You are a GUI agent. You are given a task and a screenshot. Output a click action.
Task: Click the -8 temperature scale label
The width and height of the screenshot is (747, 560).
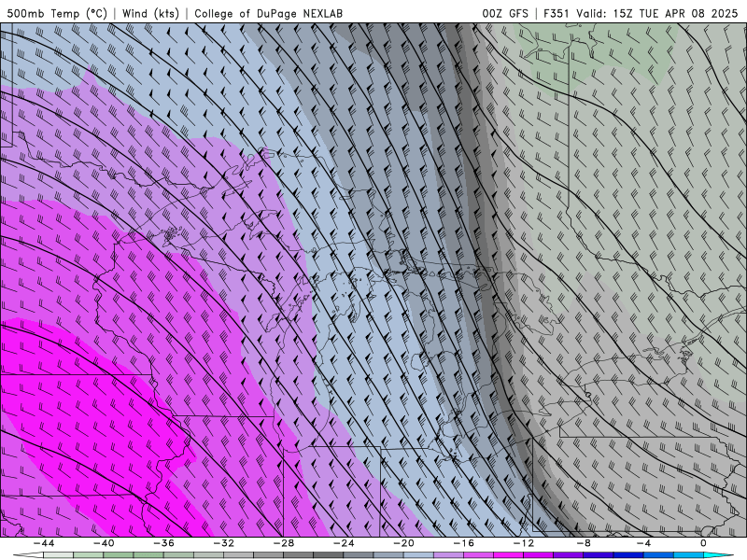584,543
